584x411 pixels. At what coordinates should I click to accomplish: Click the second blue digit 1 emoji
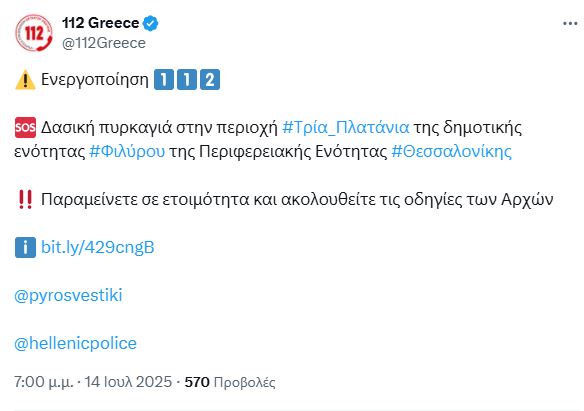click(187, 80)
